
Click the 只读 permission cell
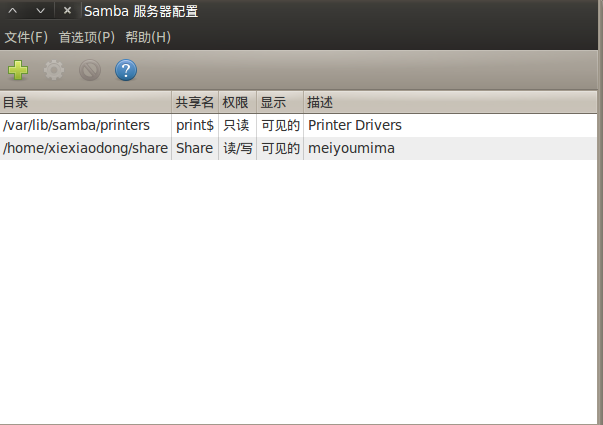pos(236,125)
